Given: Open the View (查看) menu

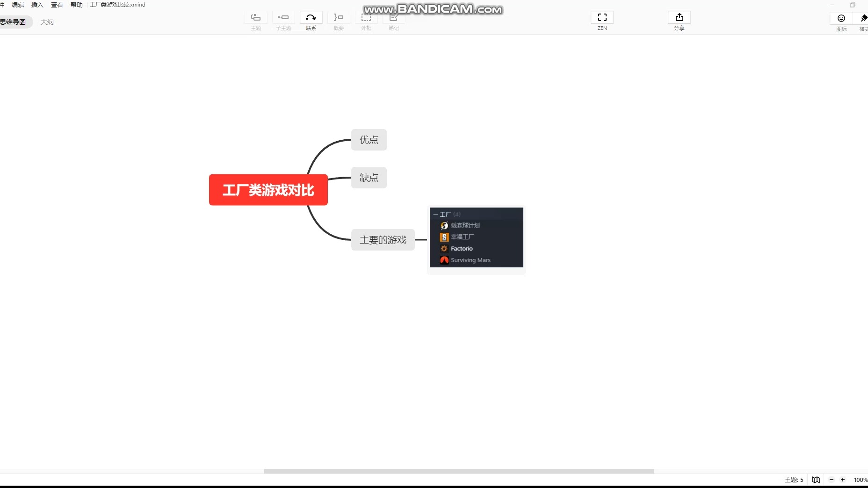Looking at the screenshot, I should tap(57, 5).
